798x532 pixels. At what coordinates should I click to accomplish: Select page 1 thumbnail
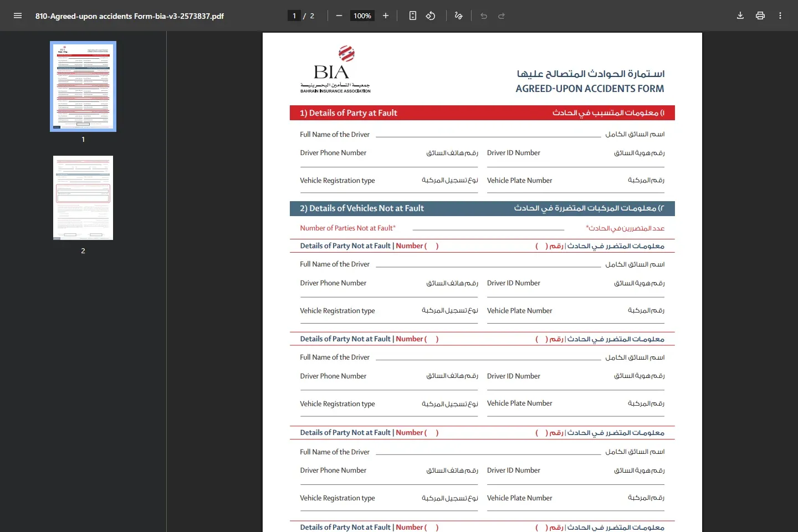(x=83, y=86)
